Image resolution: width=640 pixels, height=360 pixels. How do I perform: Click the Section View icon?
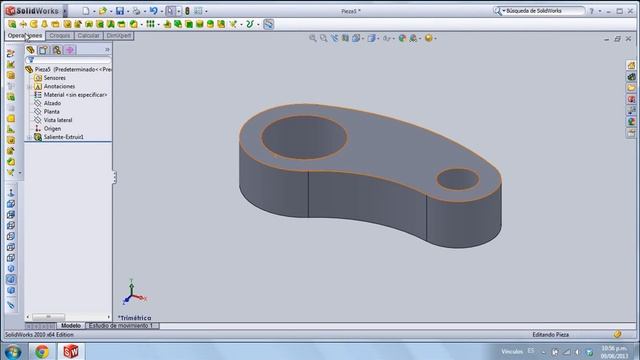[345, 38]
